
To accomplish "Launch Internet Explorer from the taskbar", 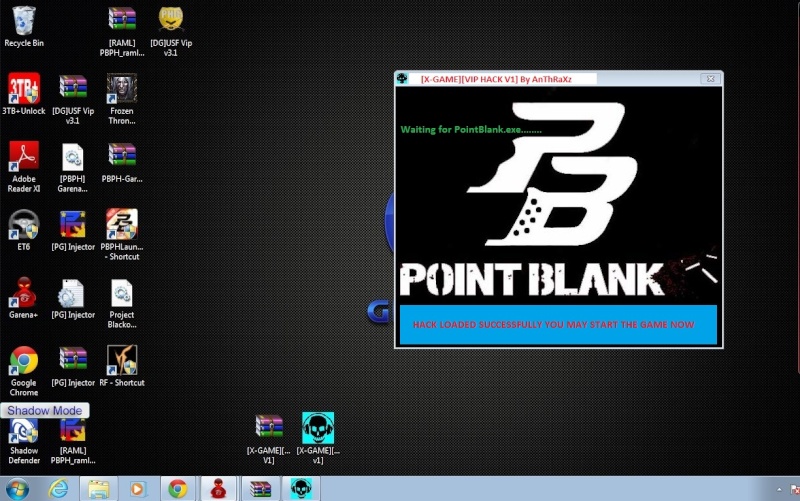I will pos(58,489).
